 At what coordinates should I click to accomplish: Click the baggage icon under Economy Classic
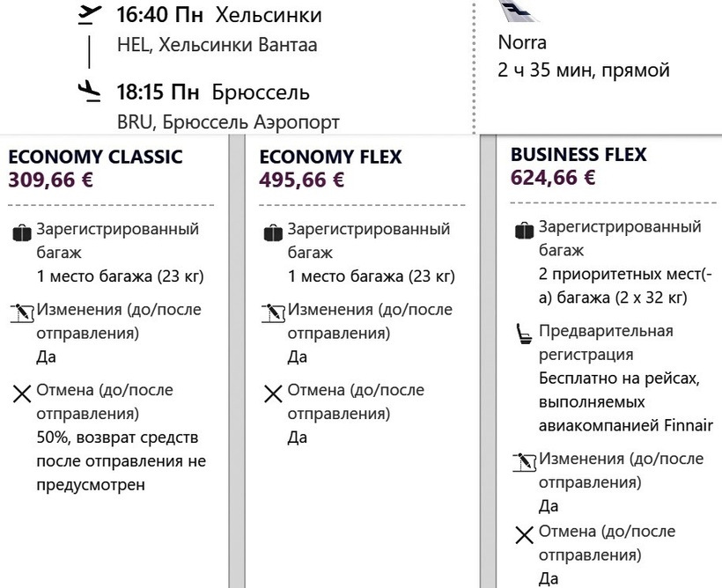[22, 233]
